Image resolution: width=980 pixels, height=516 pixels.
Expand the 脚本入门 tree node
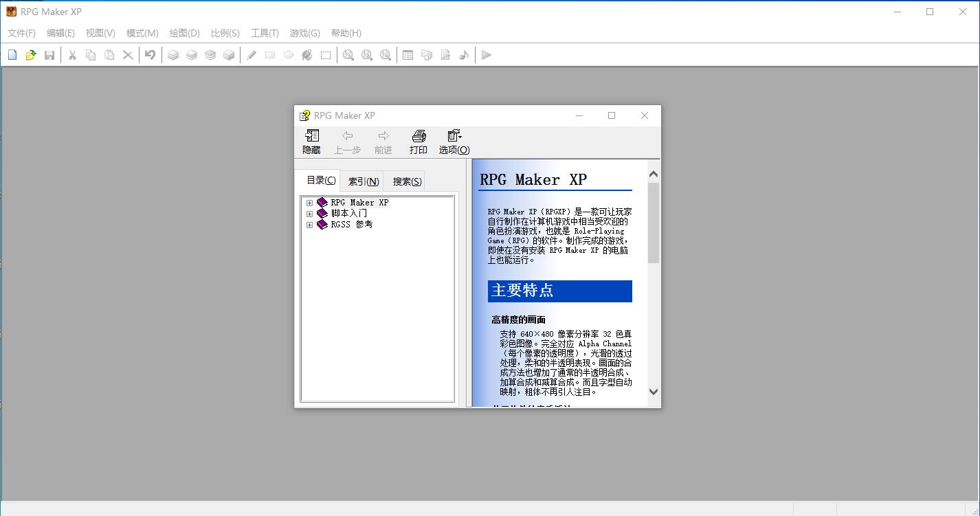click(x=309, y=214)
